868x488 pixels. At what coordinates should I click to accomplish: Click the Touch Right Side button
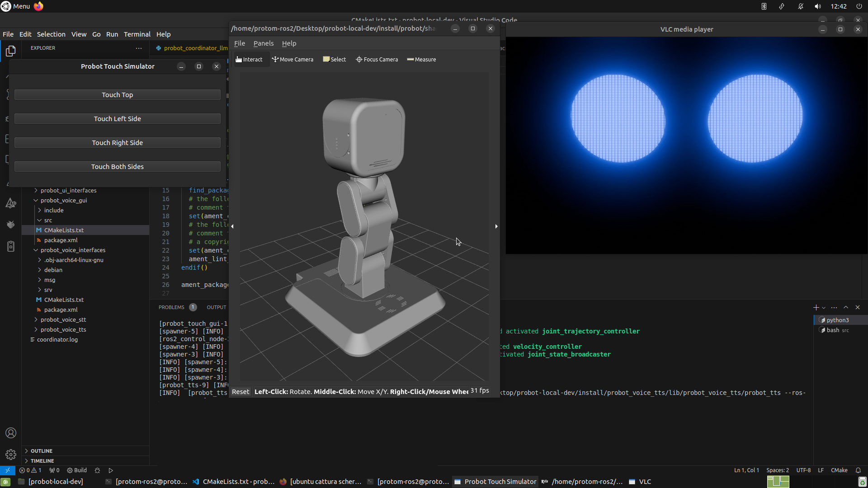[x=118, y=143]
